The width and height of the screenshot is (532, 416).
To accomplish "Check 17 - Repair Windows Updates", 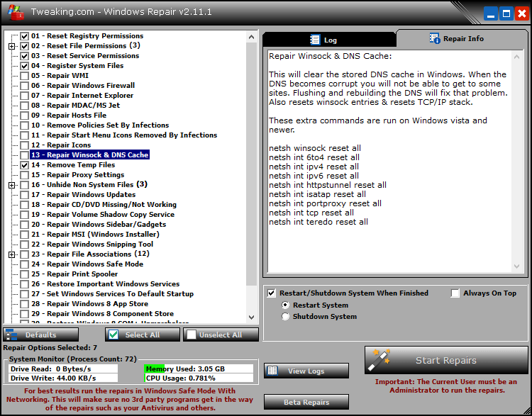I will [24, 195].
